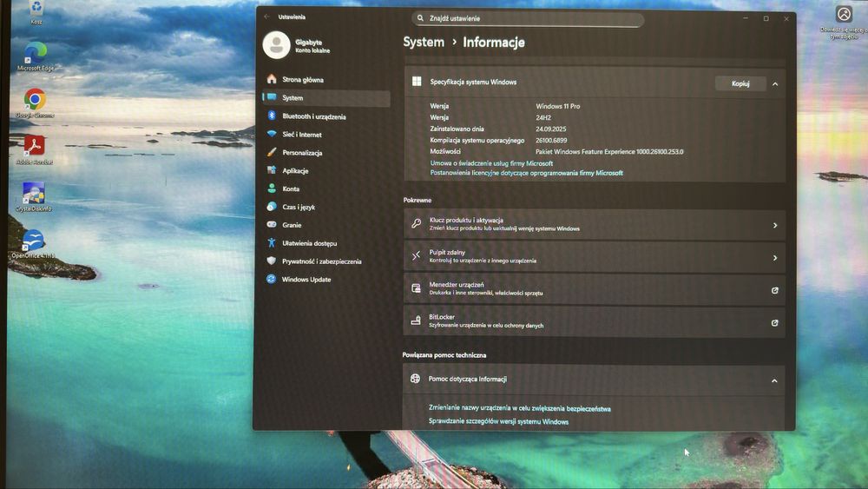Click the remote desktop icon
The image size is (868, 489).
click(x=417, y=256)
